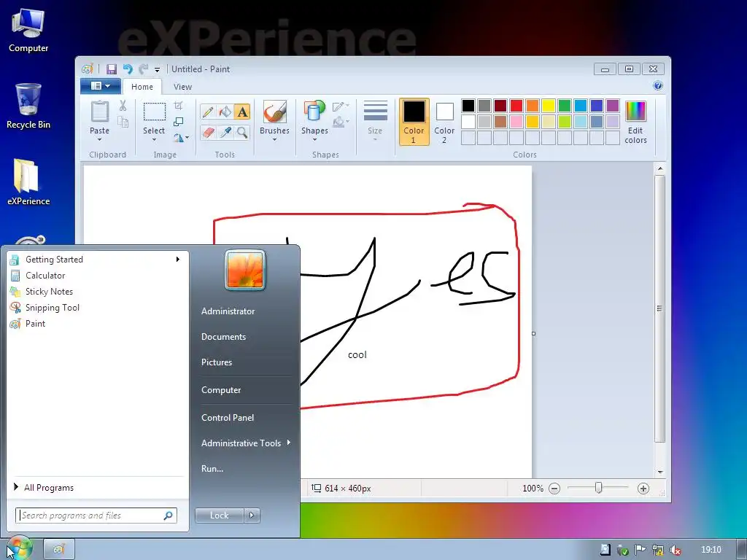The image size is (747, 560).
Task: Click the Search programs and files box
Action: [96, 516]
